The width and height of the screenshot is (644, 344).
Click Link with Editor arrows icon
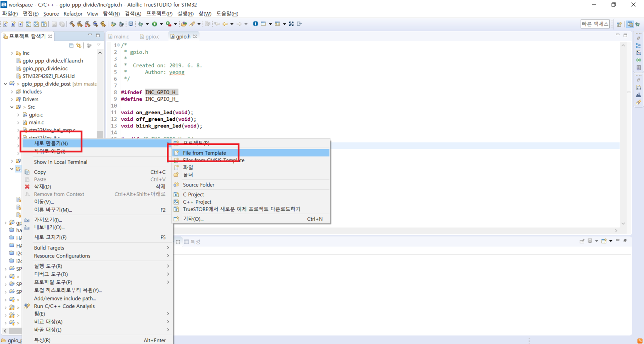79,45
